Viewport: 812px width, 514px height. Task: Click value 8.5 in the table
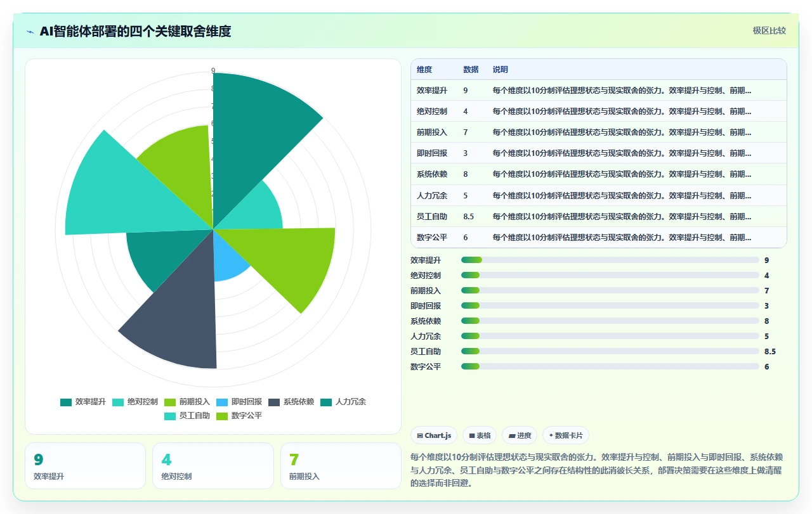coord(469,217)
